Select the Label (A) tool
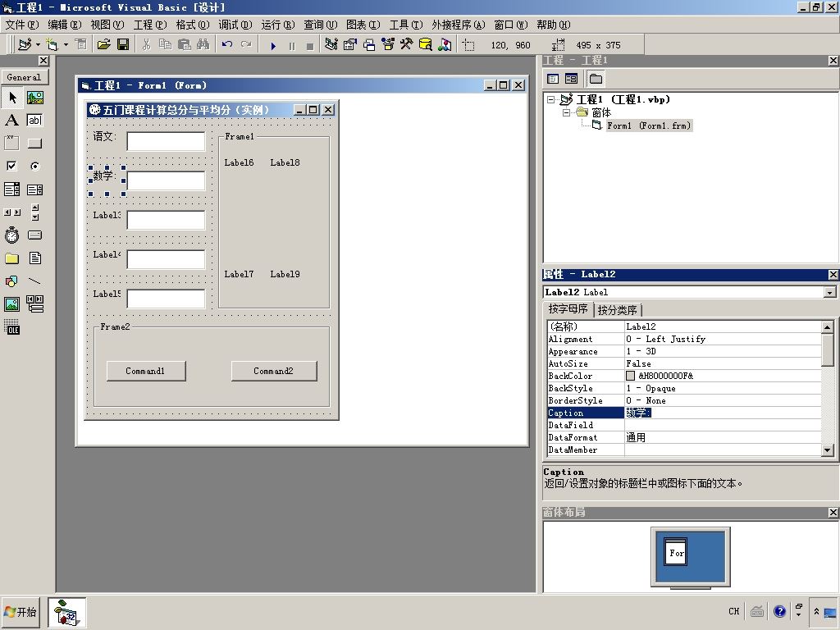This screenshot has width=840, height=630. pyautogui.click(x=11, y=120)
